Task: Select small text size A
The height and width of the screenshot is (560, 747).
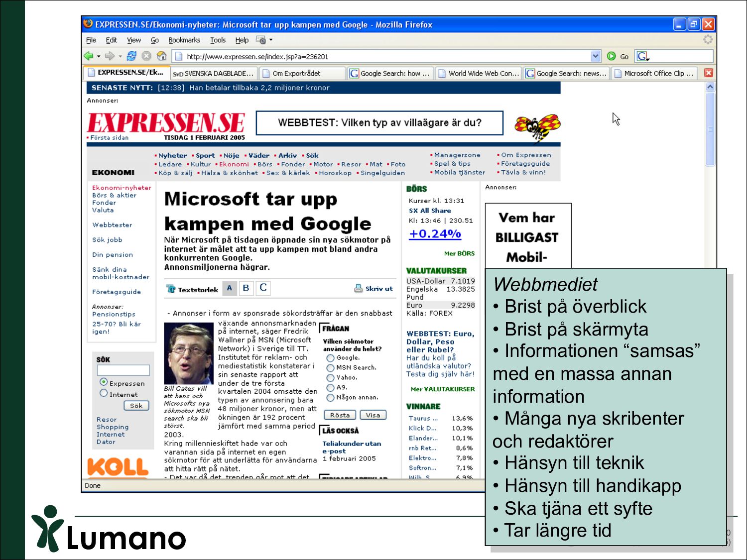Action: 230,288
